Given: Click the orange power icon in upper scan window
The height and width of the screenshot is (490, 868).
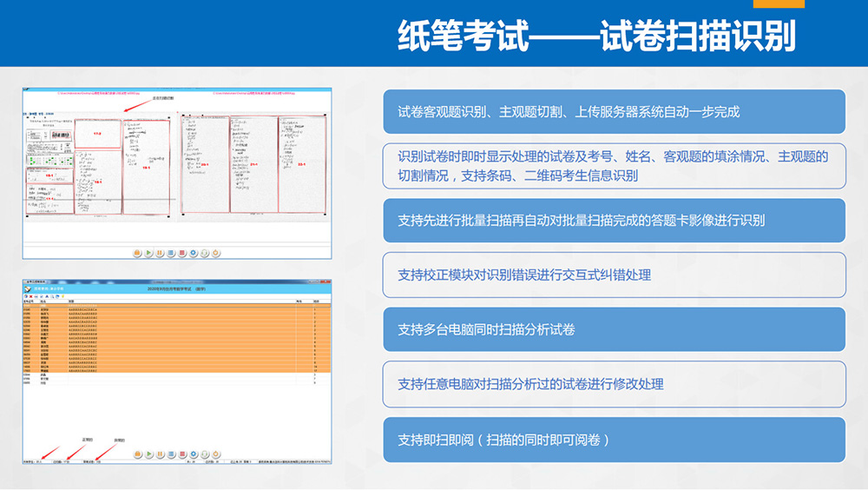Looking at the screenshot, I should 215,253.
